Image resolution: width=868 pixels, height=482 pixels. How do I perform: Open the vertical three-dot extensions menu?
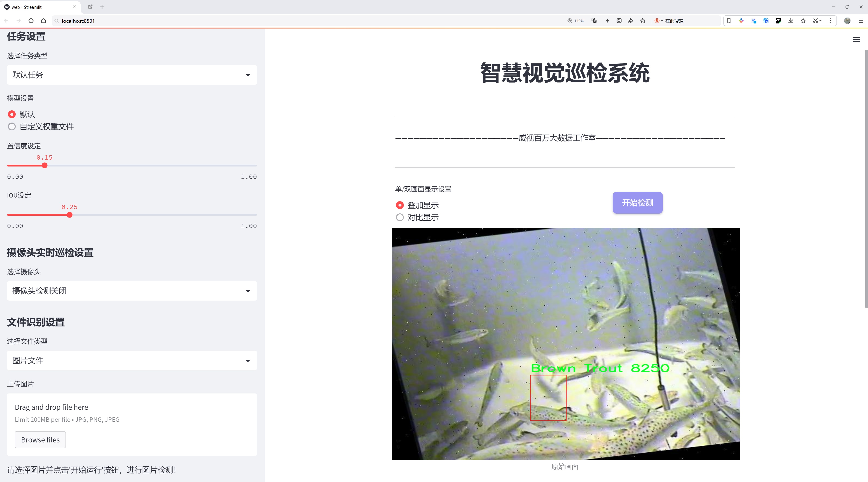(x=831, y=20)
